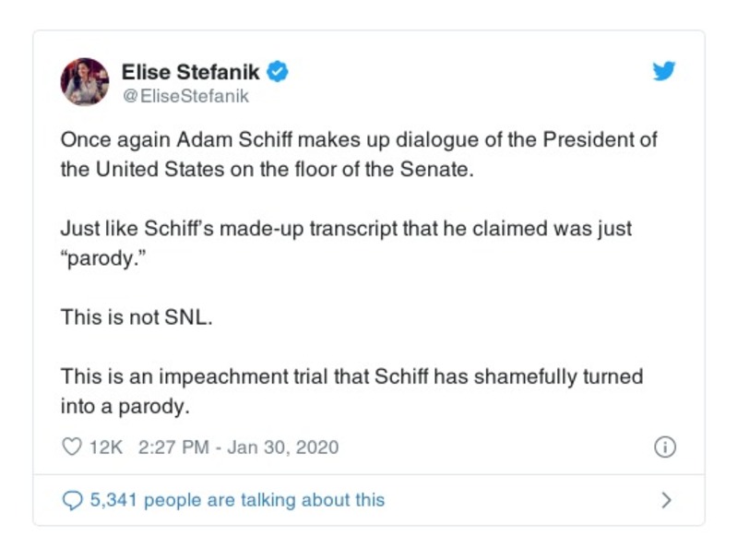The height and width of the screenshot is (560, 738).
Task: Click the reply speech bubble icon
Action: tap(72, 500)
